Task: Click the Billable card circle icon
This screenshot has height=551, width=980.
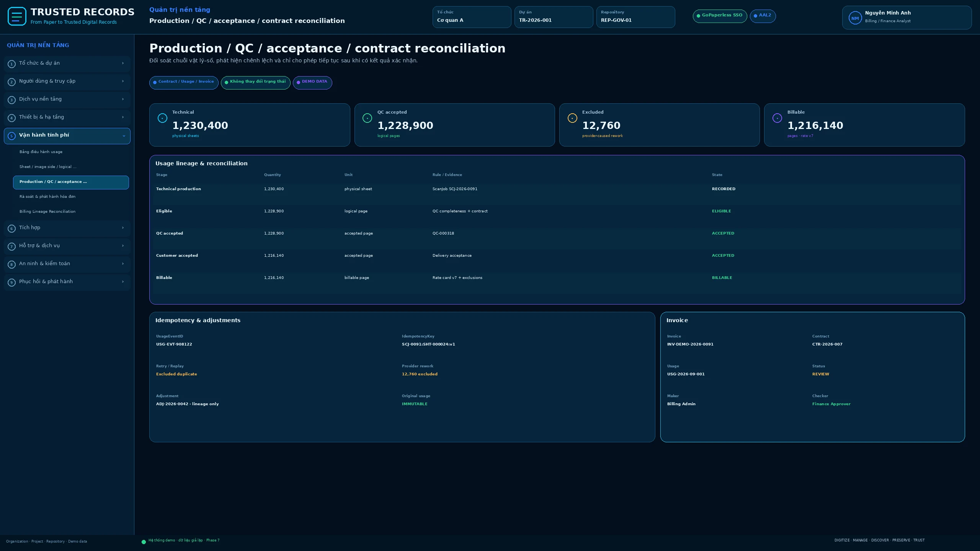Action: [x=777, y=118]
